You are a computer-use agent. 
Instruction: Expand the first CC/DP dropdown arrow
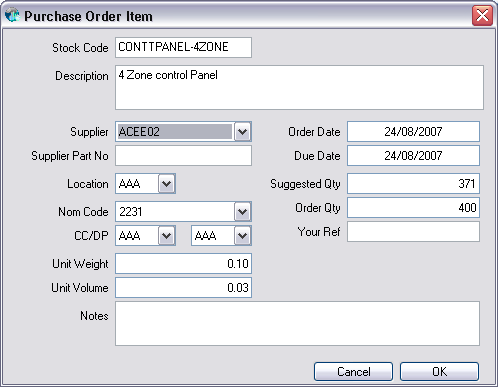(x=166, y=236)
